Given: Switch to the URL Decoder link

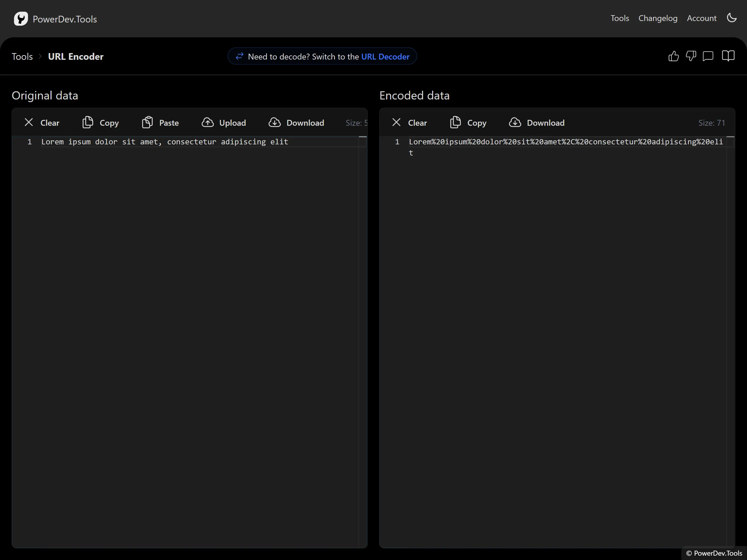Looking at the screenshot, I should [x=385, y=56].
